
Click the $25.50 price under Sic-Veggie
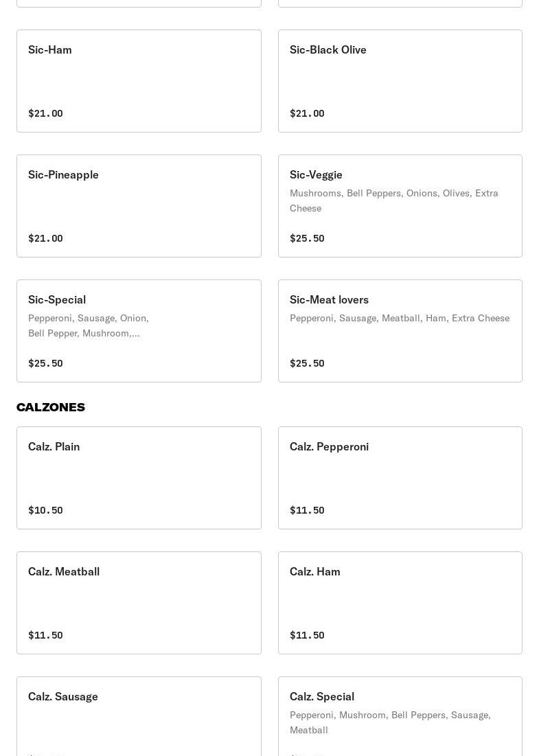click(307, 238)
